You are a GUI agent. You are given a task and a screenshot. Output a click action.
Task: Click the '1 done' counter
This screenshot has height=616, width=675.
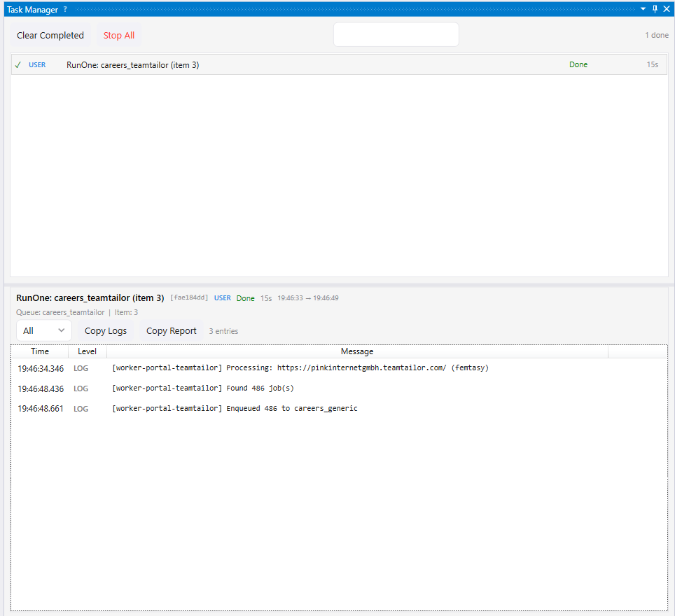(x=657, y=35)
